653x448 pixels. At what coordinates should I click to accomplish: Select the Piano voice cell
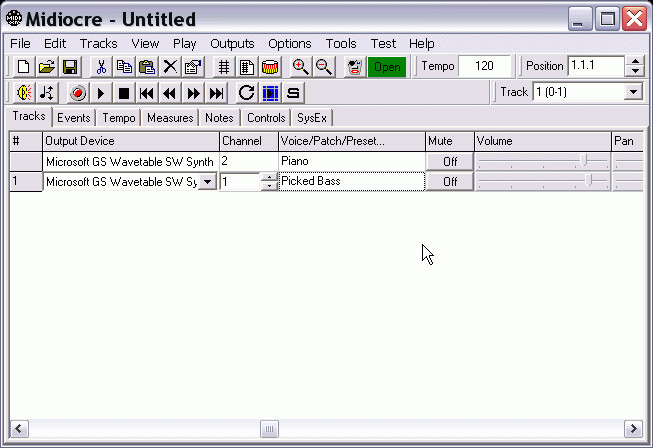(x=351, y=162)
